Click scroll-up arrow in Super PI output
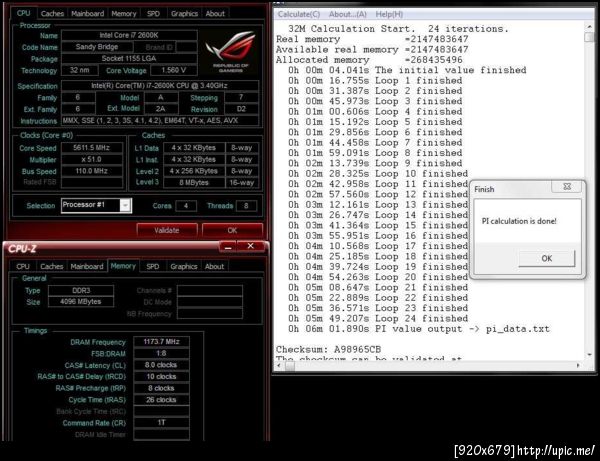This screenshot has height=461, width=600. tap(589, 27)
